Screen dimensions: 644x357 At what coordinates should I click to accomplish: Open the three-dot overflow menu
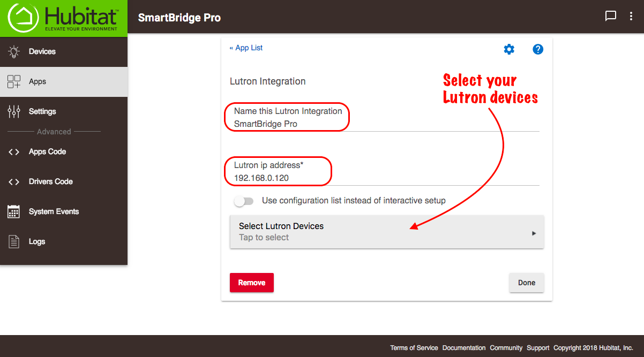[631, 16]
